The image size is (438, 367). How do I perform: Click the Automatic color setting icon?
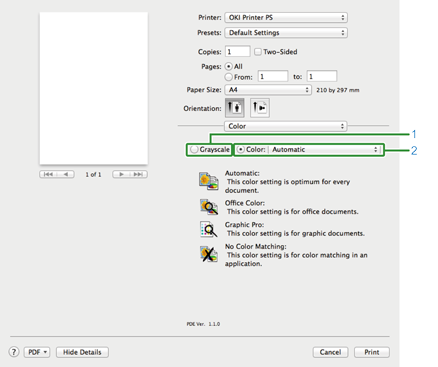click(209, 181)
